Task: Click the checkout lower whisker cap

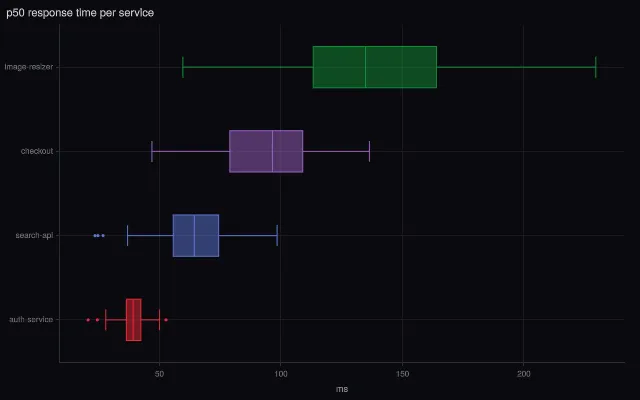Action: (152, 151)
